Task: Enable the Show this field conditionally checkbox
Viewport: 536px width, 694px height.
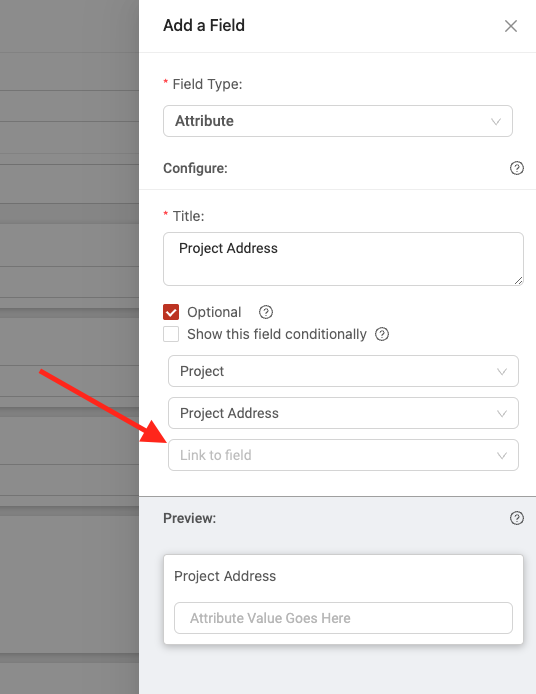Action: pos(171,334)
